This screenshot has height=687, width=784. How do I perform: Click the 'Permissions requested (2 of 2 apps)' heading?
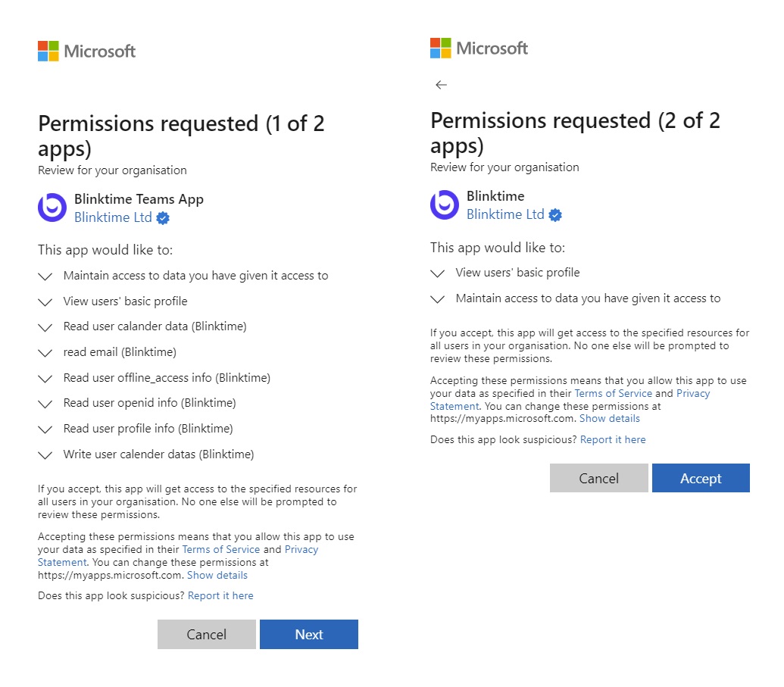click(x=575, y=133)
